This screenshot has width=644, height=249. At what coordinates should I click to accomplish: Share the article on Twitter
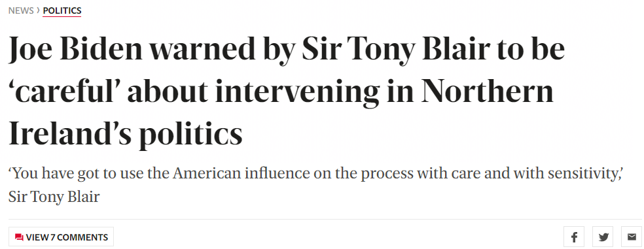[x=603, y=237]
